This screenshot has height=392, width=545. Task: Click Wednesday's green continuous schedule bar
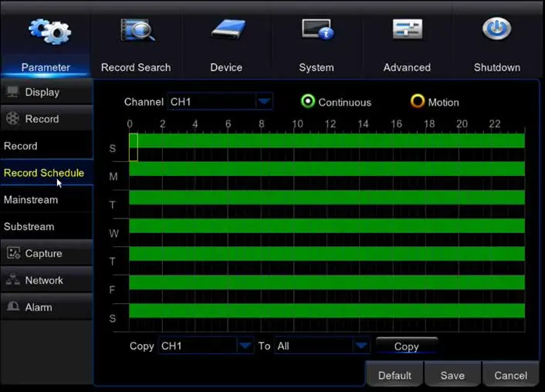[x=327, y=226]
